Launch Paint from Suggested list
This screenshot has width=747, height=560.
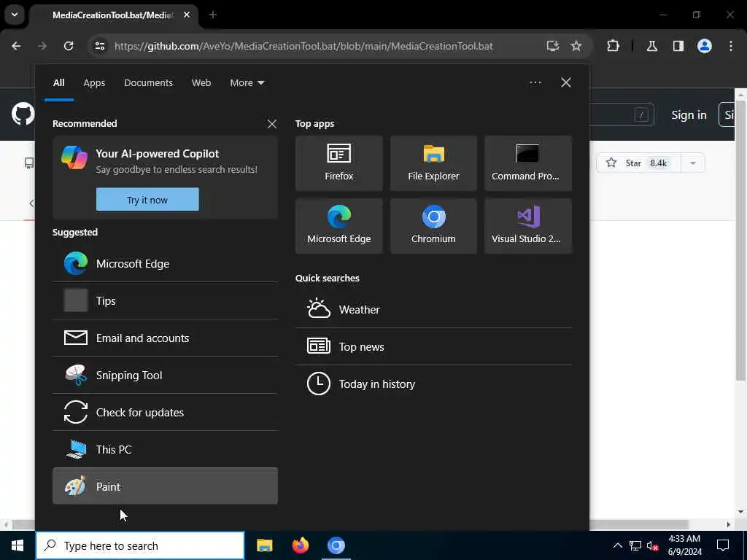[x=165, y=486]
